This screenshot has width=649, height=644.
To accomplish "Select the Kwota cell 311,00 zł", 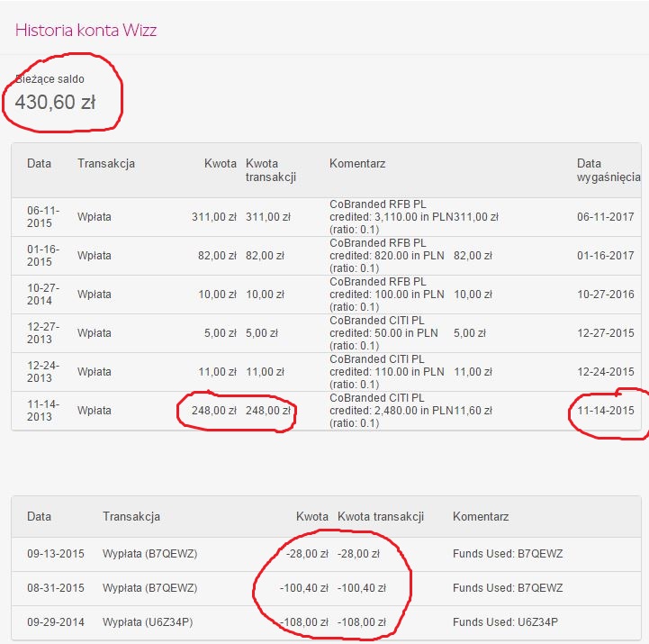I will pyautogui.click(x=214, y=217).
